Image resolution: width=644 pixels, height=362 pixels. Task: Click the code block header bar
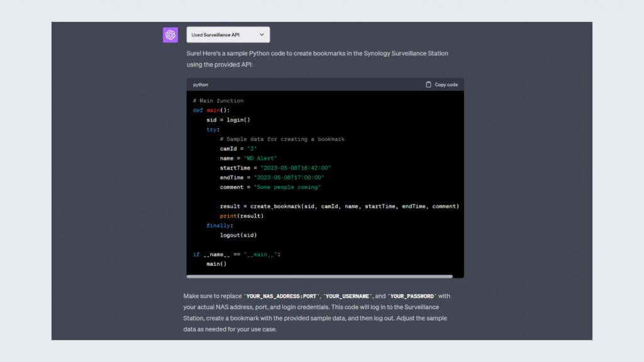coord(325,84)
